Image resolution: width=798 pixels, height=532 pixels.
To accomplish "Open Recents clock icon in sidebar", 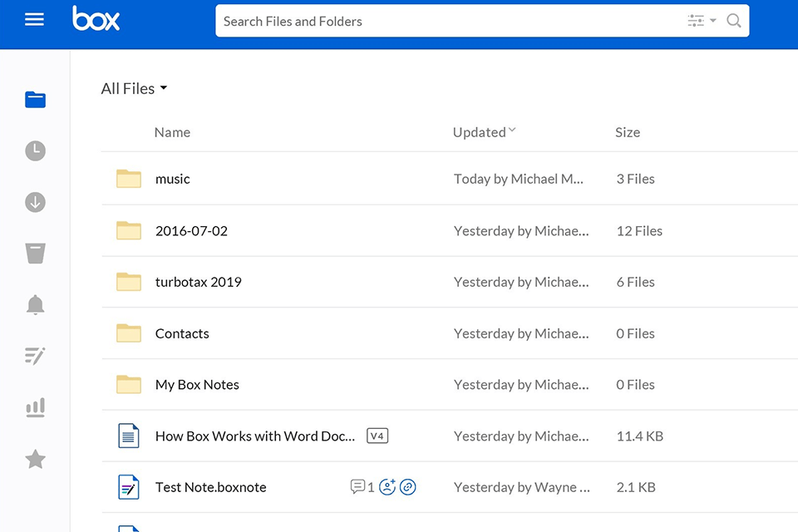I will point(35,151).
